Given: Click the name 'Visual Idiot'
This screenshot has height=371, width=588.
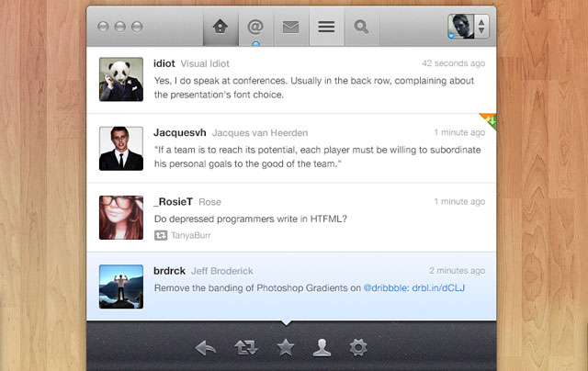Looking at the screenshot, I should coord(205,63).
